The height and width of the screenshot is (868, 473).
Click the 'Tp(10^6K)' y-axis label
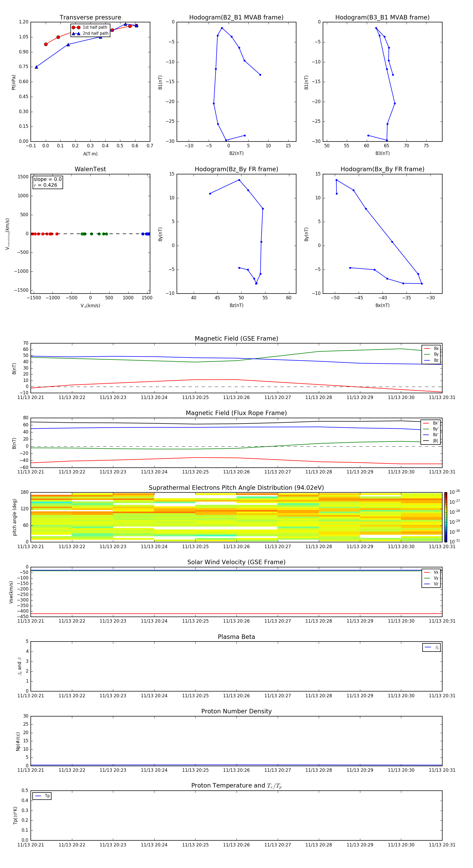(x=15, y=815)
